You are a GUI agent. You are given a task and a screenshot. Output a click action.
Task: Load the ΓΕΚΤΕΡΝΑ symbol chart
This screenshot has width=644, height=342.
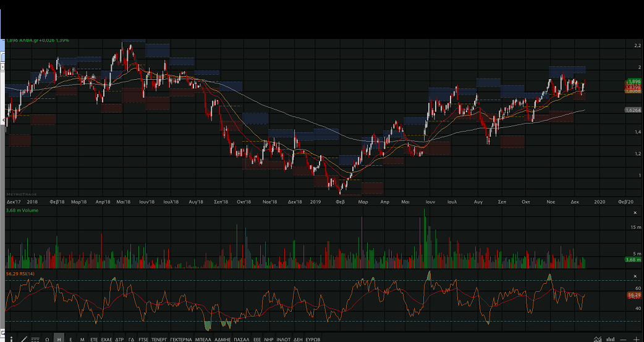[x=181, y=339]
